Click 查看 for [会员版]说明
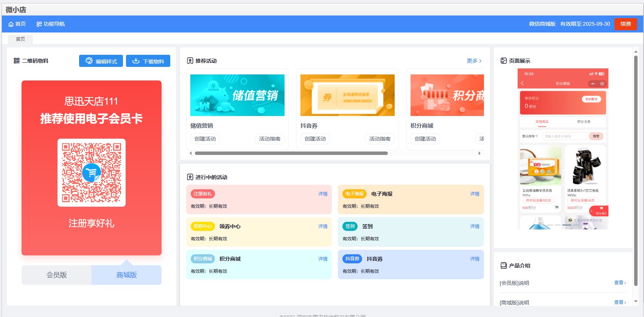Image resolution: width=644 pixels, height=317 pixels. (x=620, y=283)
